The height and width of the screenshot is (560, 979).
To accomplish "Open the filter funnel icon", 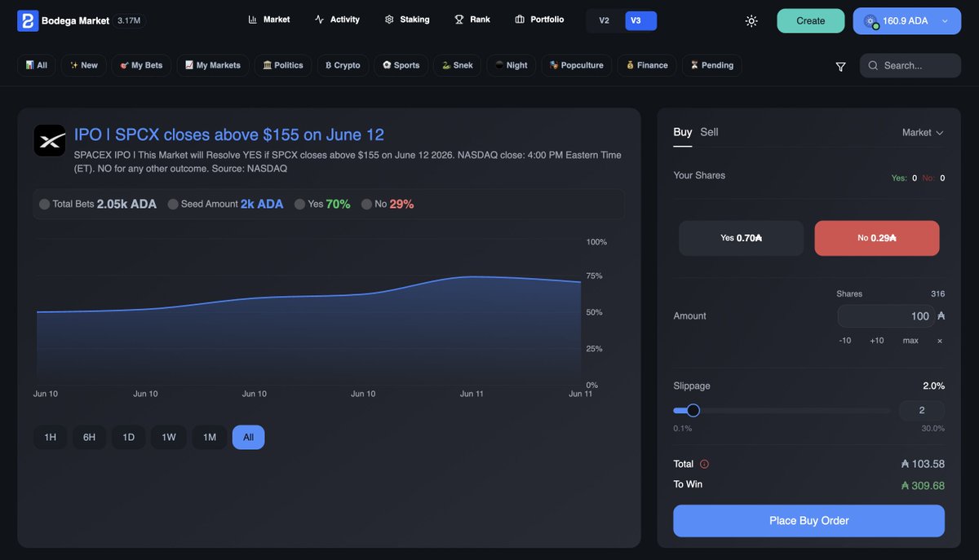I will point(840,66).
